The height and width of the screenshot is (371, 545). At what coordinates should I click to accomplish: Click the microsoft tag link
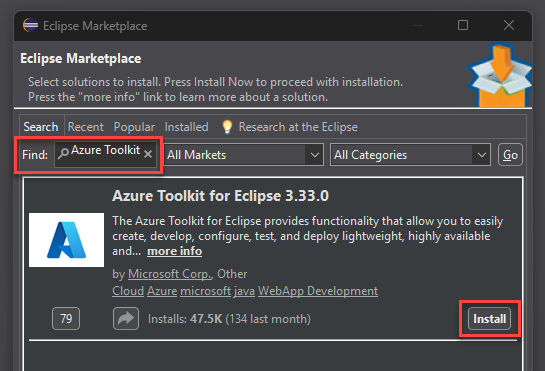click(205, 291)
